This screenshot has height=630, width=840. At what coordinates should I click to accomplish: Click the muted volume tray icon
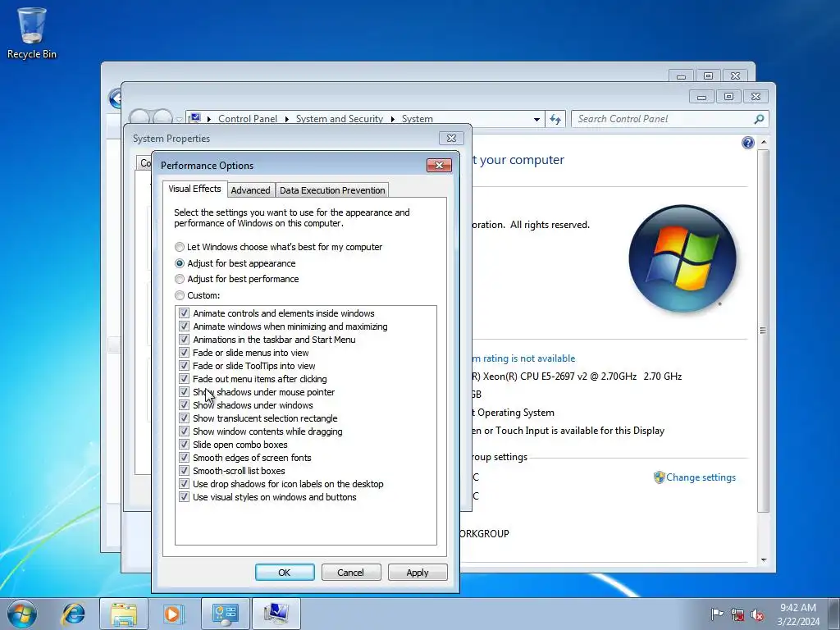click(x=757, y=614)
